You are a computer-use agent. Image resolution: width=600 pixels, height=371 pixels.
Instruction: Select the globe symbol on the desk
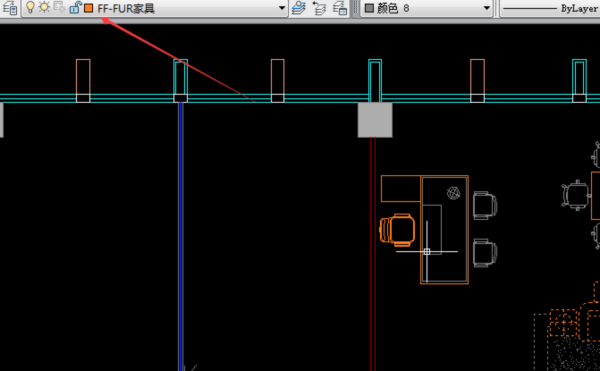click(454, 193)
